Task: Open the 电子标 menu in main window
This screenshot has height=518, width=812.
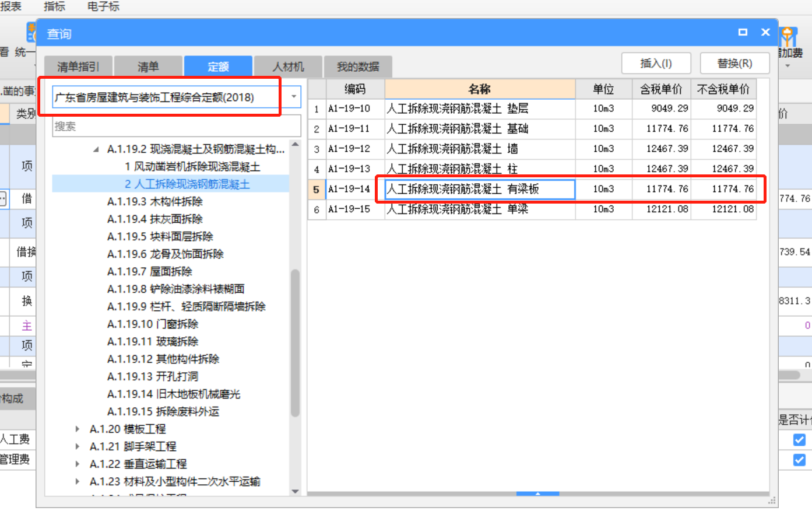Action: pyautogui.click(x=103, y=6)
